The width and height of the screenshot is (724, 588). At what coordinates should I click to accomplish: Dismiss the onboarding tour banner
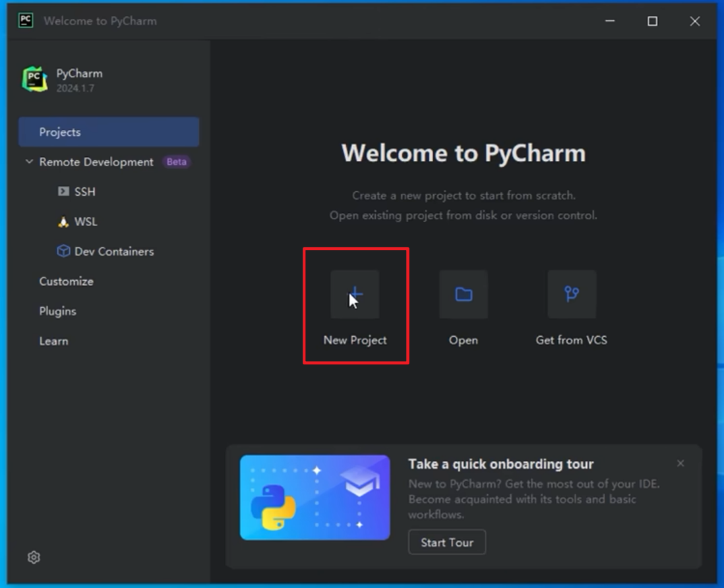click(x=680, y=463)
